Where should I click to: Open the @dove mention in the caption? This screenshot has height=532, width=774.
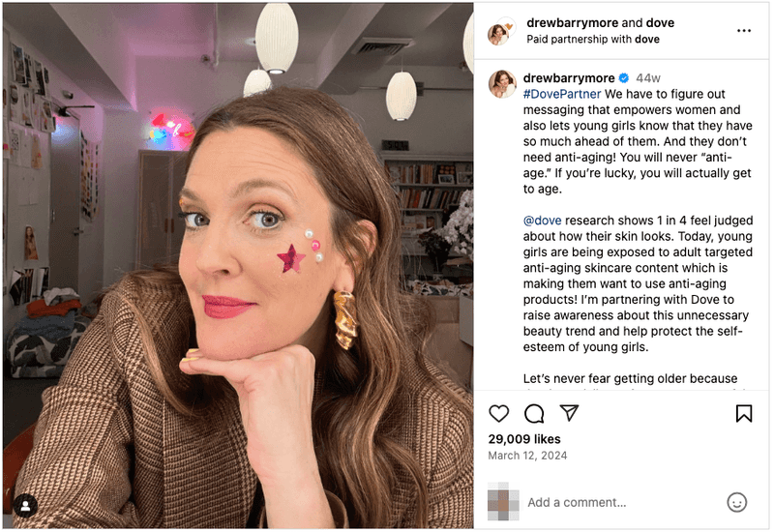pos(542,221)
